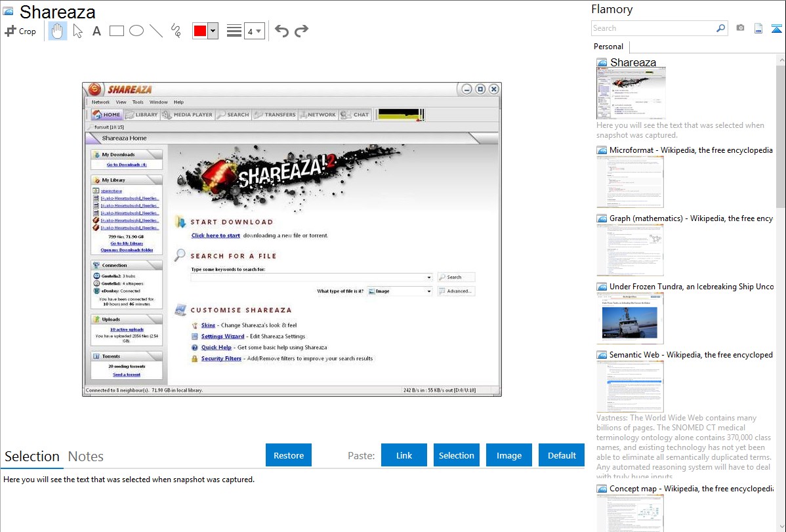This screenshot has width=786, height=532.
Task: Open the Help menu in Shareaza snapshot
Action: (x=179, y=102)
